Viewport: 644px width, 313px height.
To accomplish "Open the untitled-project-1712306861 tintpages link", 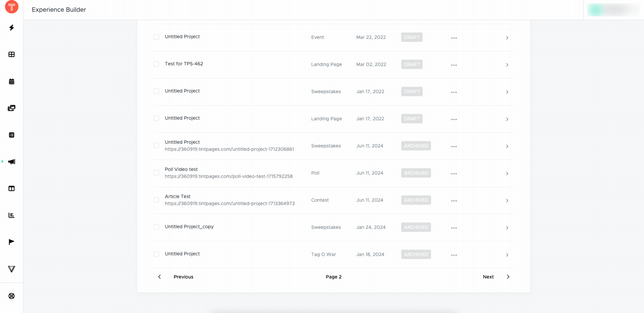I will point(229,149).
